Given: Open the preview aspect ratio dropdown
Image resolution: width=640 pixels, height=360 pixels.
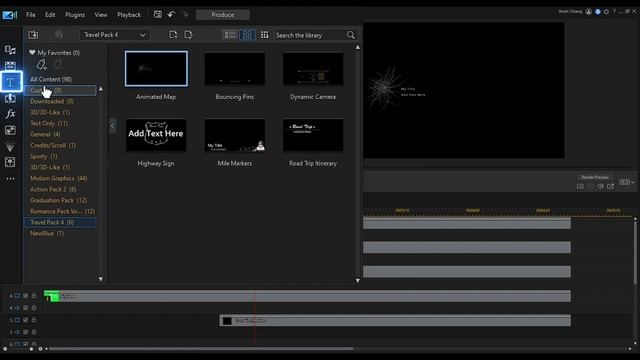Looking at the screenshot, I should coord(627,182).
